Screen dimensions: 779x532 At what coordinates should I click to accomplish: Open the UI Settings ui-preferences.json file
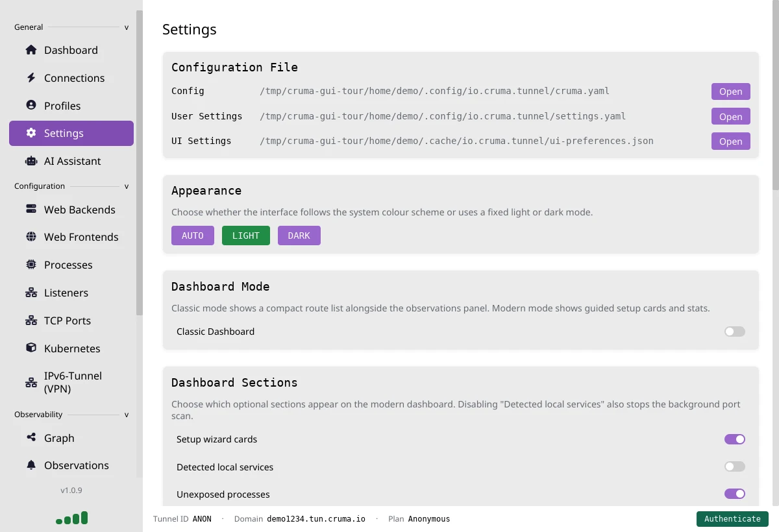pos(731,141)
